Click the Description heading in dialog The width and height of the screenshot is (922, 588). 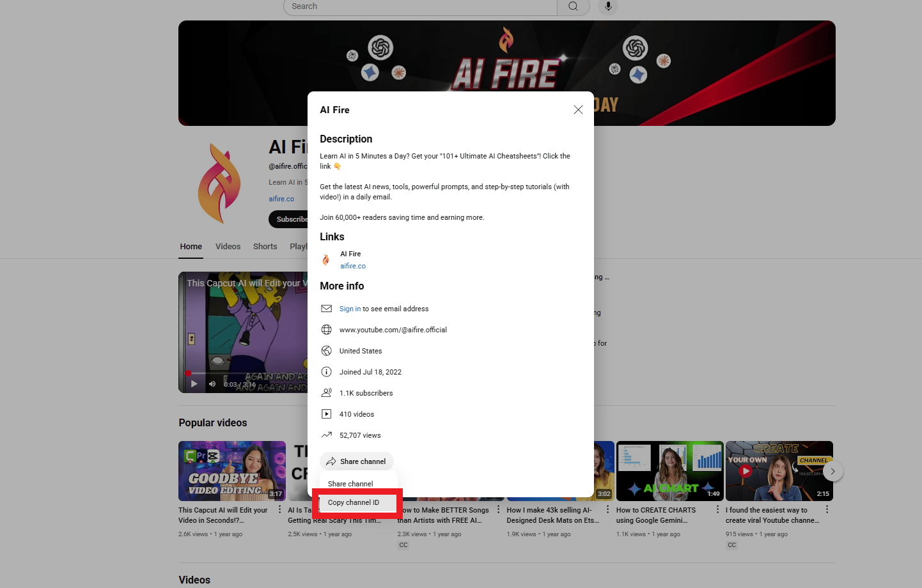346,139
